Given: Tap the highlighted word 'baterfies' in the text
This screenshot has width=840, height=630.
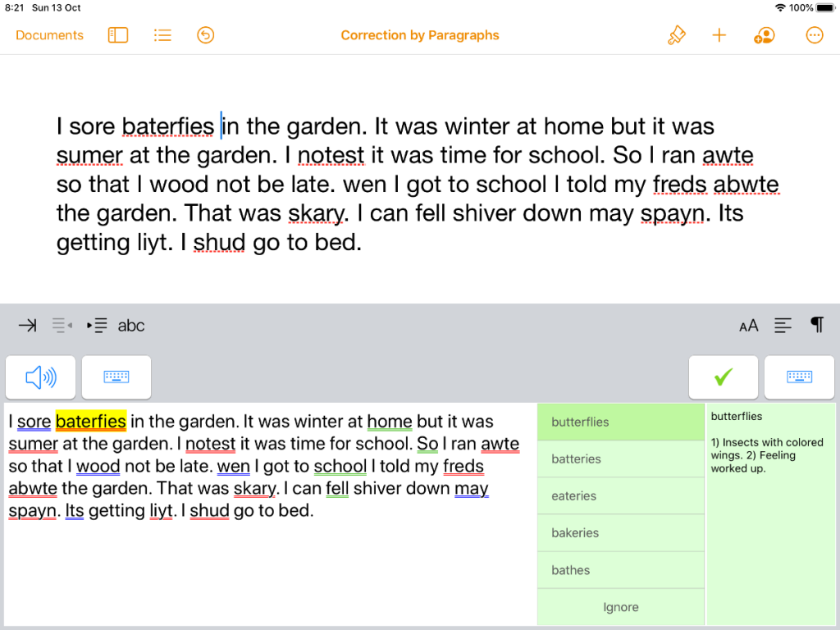Looking at the screenshot, I should (x=91, y=421).
